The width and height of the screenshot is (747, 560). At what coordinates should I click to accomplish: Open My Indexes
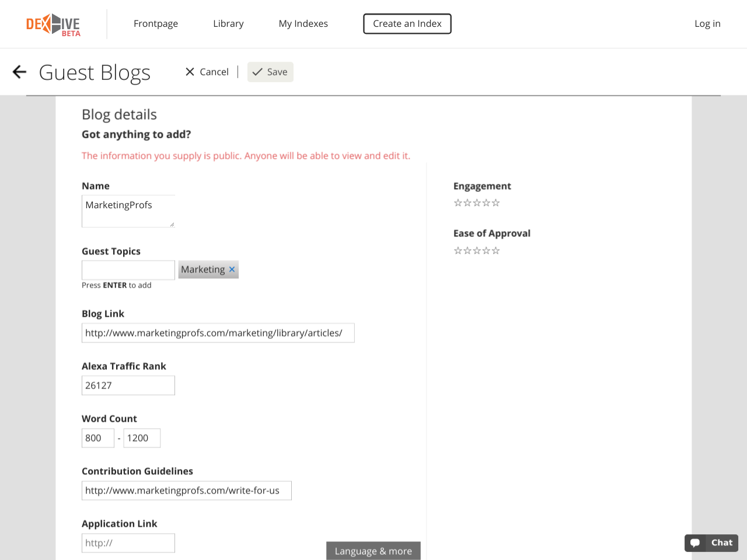coord(303,24)
